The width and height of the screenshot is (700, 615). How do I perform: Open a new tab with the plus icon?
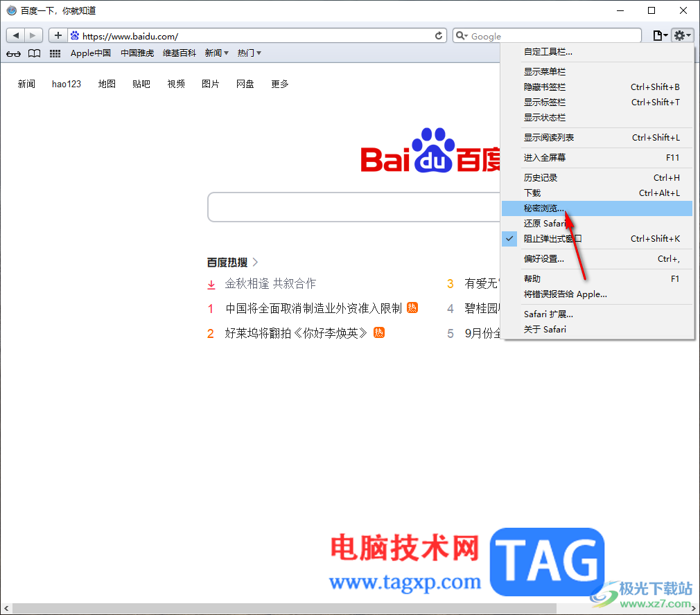pos(58,35)
